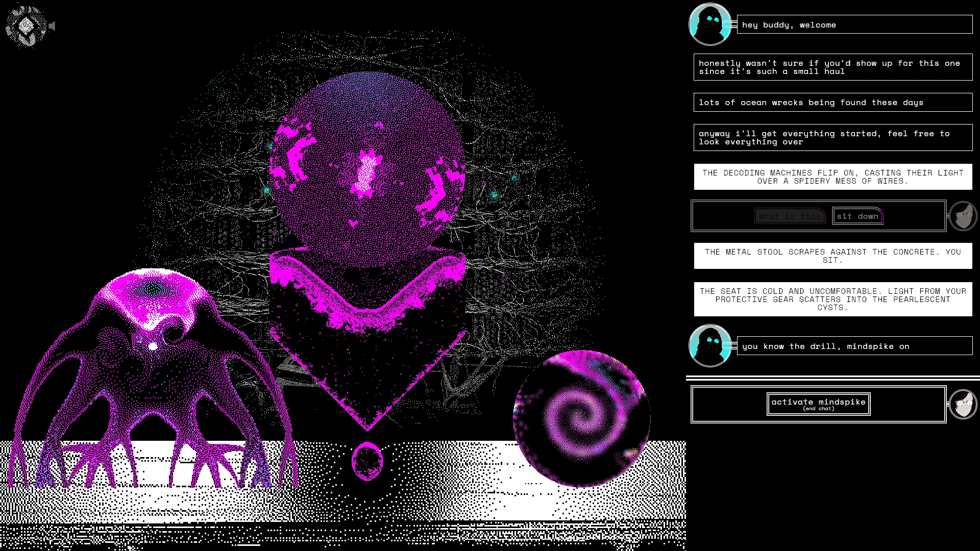Viewport: 980px width, 551px height.
Task: Open the dithered diamond menu icon
Action: [26, 26]
